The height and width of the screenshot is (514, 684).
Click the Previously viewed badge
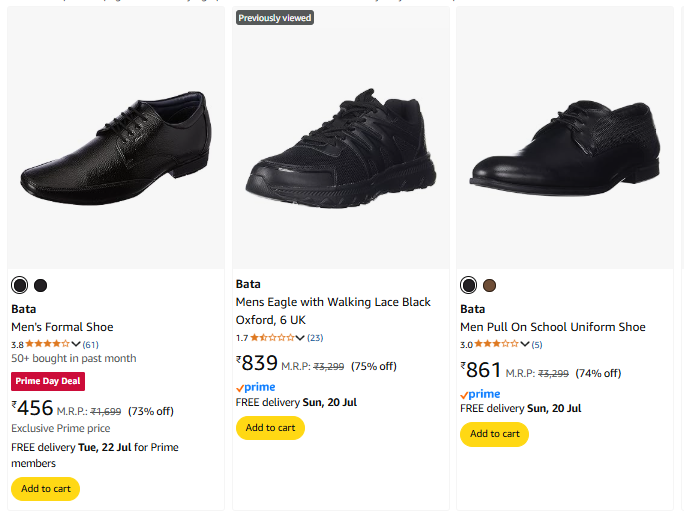275,18
